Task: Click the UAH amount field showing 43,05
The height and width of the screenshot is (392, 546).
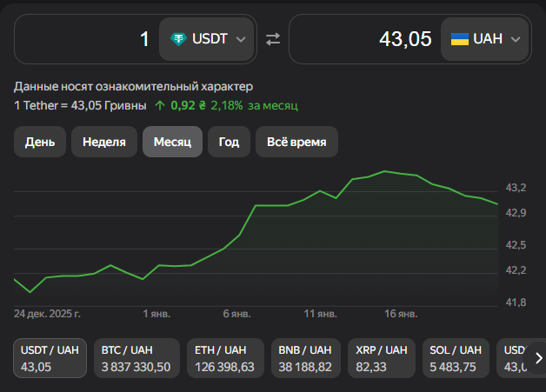Action: (x=365, y=39)
